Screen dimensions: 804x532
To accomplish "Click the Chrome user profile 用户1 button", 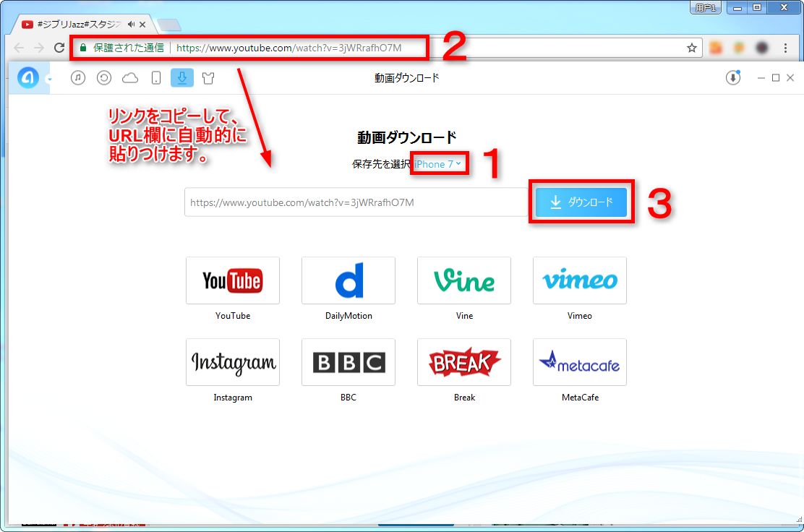I will pos(706,8).
